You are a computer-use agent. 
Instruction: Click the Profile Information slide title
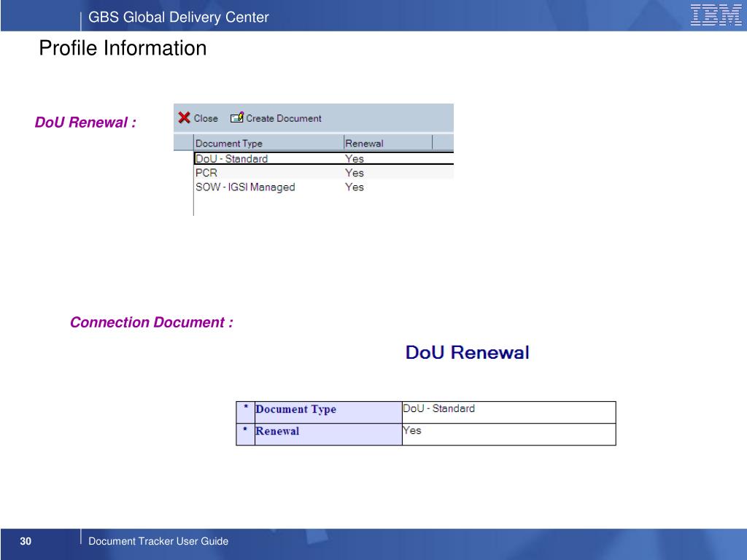pos(123,48)
